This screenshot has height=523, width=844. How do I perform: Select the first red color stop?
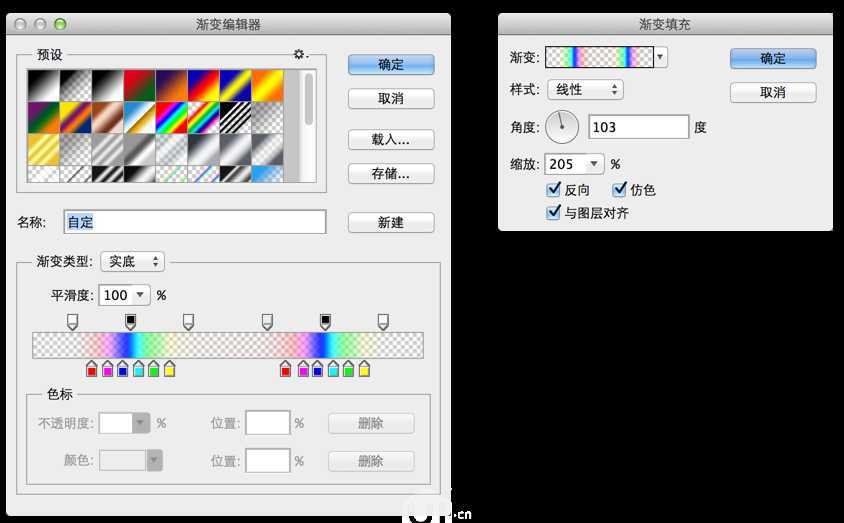[x=92, y=369]
